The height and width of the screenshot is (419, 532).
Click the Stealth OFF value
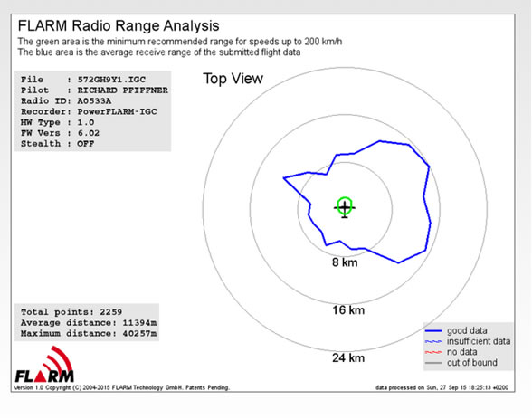pyautogui.click(x=85, y=144)
